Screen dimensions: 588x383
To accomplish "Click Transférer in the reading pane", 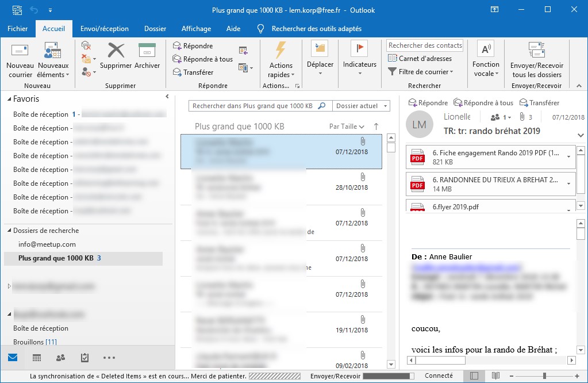I will pyautogui.click(x=539, y=103).
